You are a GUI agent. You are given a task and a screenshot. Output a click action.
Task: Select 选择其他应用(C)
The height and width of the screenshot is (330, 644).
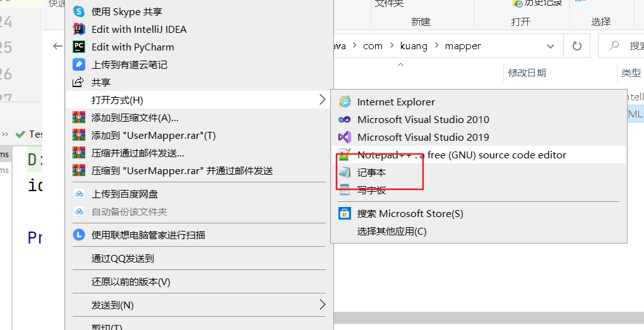click(479, 231)
